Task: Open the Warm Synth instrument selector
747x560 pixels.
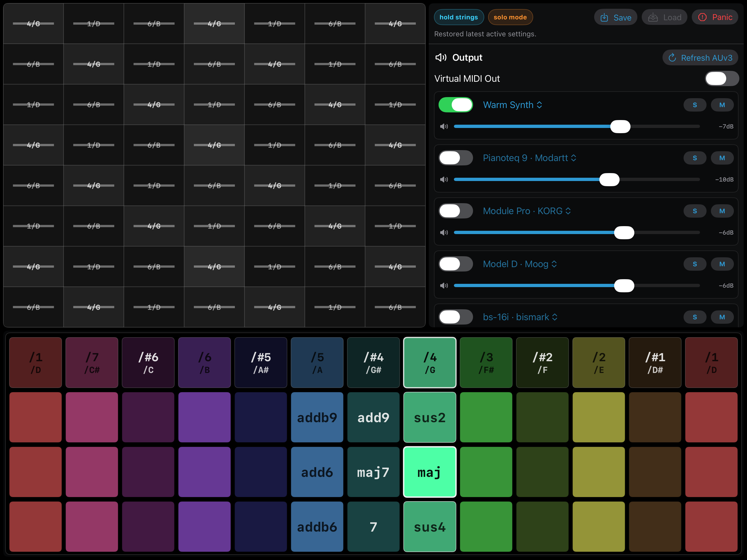Action: (512, 105)
